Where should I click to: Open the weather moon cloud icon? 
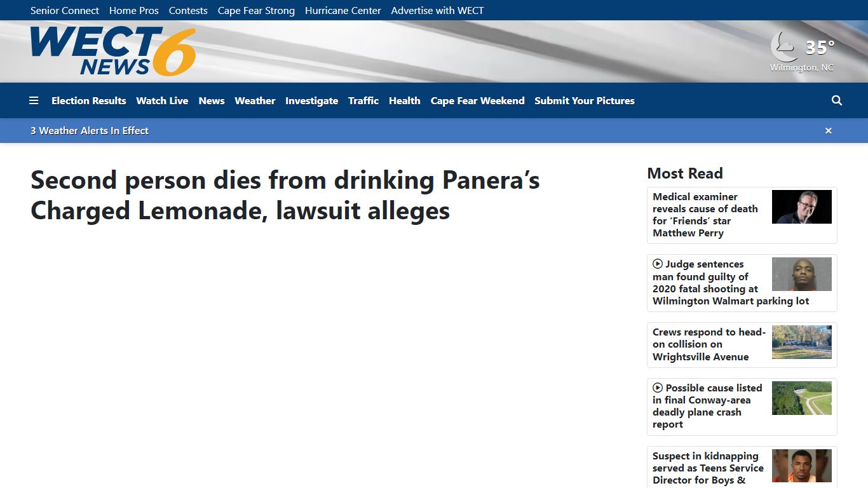pyautogui.click(x=784, y=47)
